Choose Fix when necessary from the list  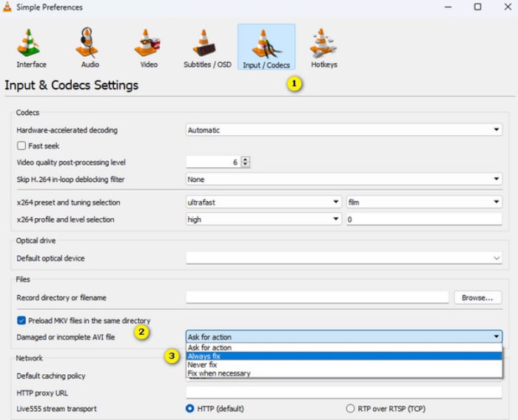pyautogui.click(x=344, y=373)
